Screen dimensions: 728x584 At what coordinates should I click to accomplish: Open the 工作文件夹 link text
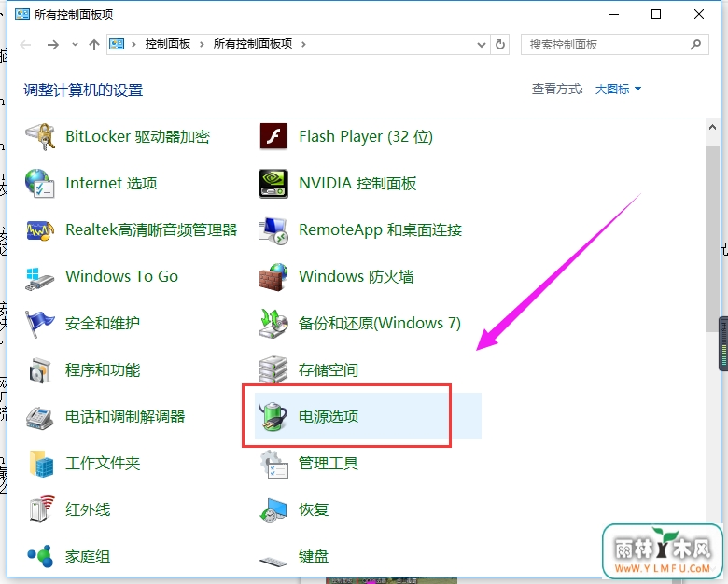(103, 464)
